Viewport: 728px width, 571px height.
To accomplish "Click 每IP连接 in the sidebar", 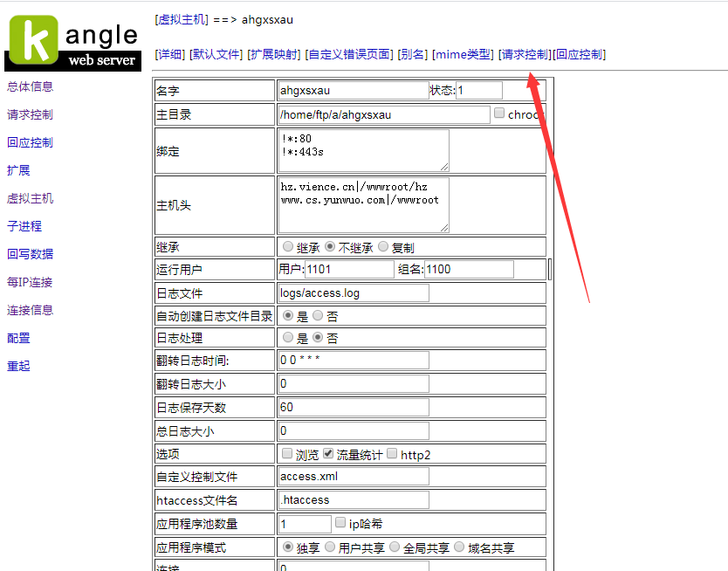I will coord(31,282).
